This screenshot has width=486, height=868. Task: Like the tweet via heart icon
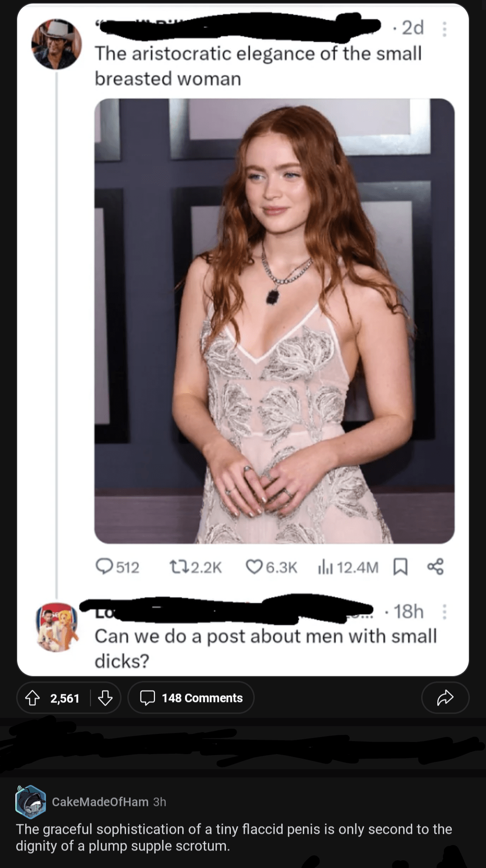(254, 567)
